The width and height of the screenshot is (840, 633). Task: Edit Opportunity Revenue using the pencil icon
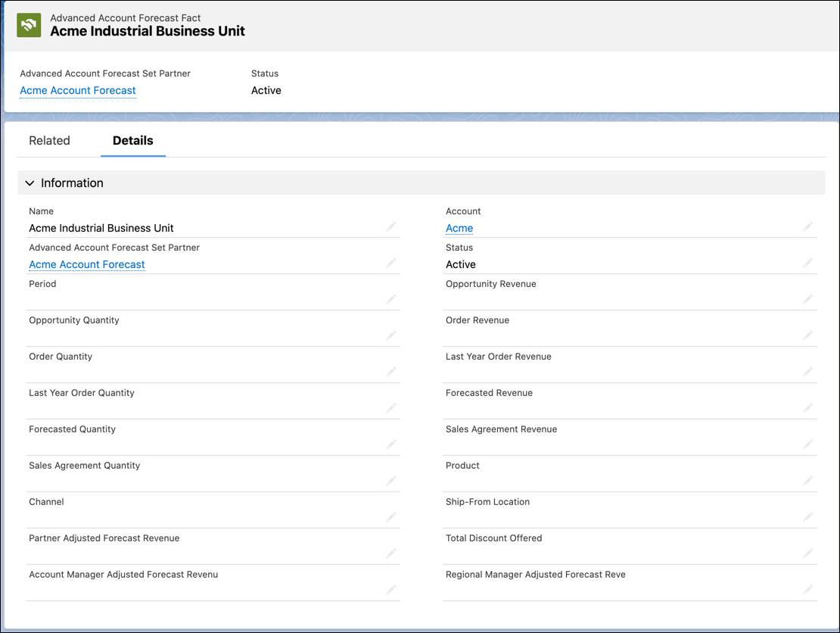807,298
